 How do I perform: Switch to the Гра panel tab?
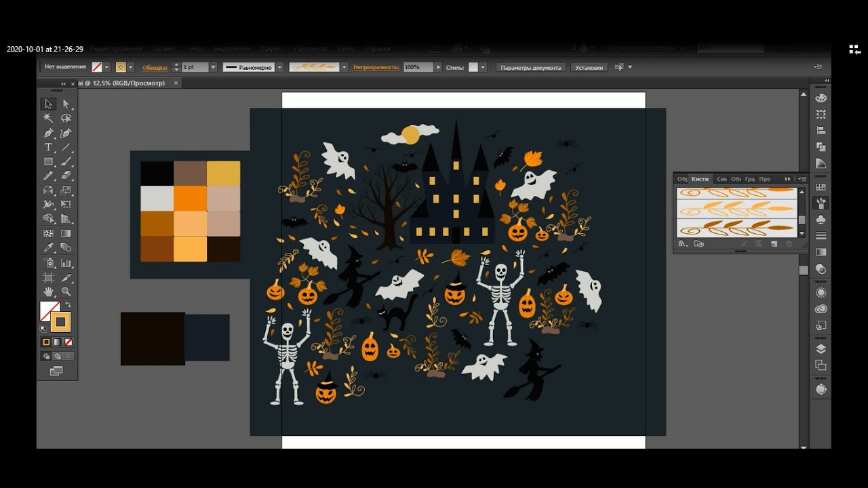750,179
